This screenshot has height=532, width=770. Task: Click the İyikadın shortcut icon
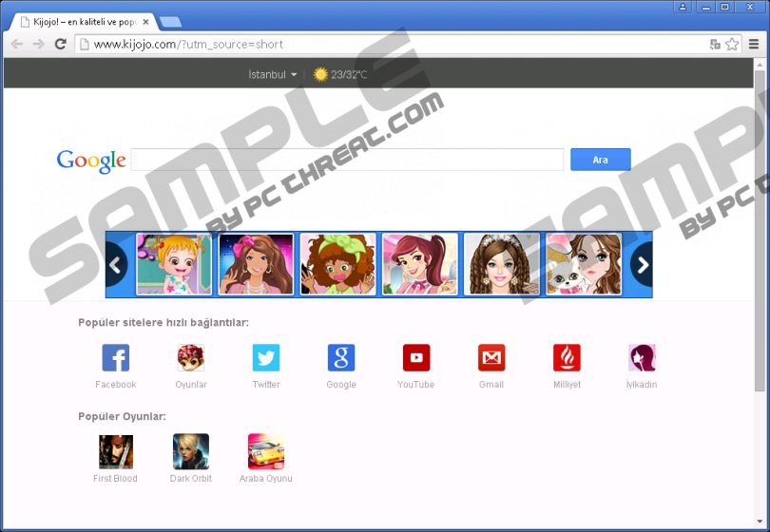(x=642, y=358)
